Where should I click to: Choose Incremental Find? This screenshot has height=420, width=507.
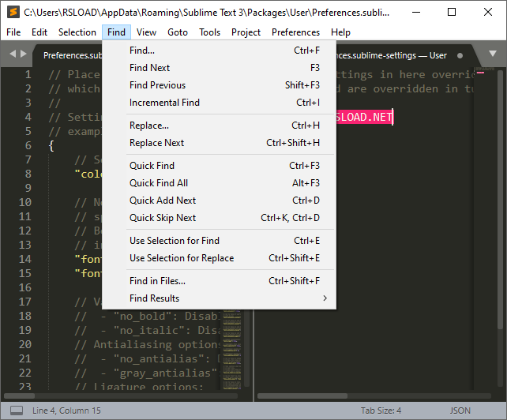tap(220, 103)
